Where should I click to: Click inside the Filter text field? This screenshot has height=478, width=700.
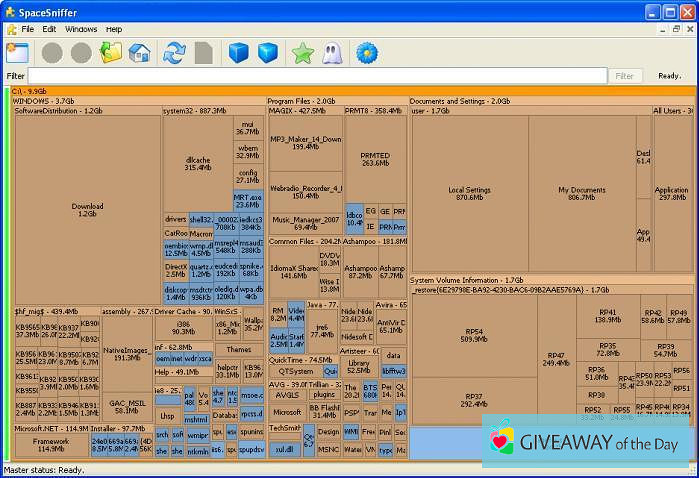[x=316, y=76]
